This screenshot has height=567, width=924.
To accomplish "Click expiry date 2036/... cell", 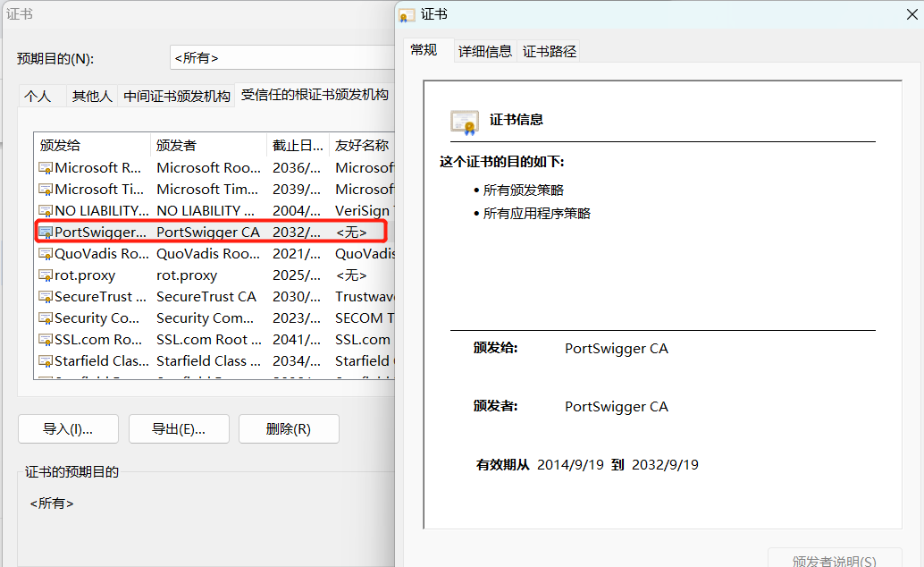I will point(297,168).
